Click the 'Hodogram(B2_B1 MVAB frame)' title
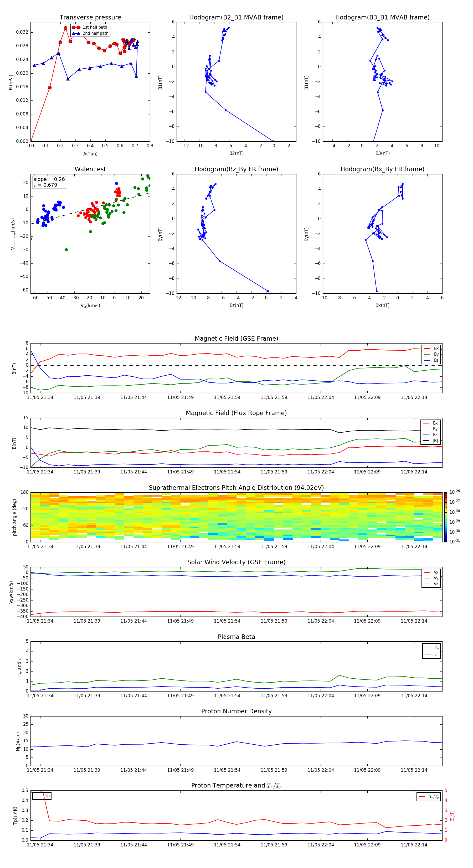This screenshot has width=473, height=868. point(236,18)
